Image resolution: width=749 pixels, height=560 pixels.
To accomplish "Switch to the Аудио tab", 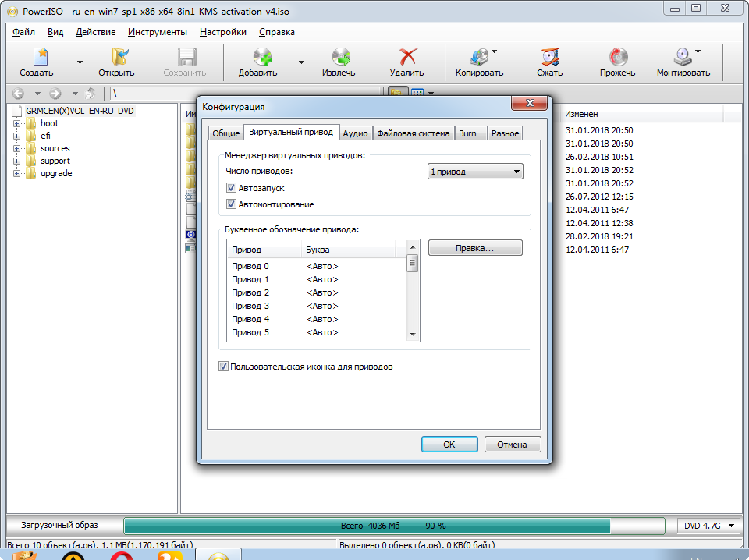I will click(356, 133).
